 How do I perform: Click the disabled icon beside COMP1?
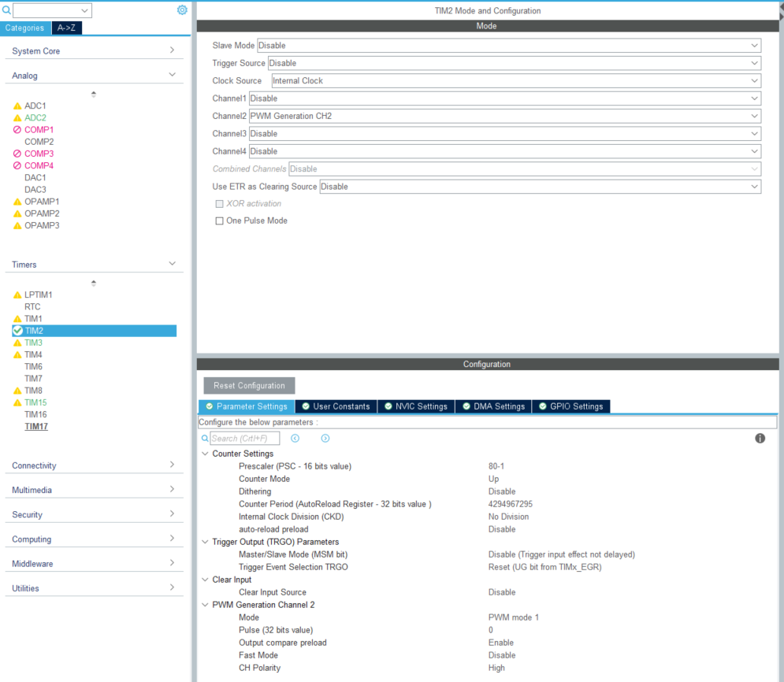[x=17, y=130]
